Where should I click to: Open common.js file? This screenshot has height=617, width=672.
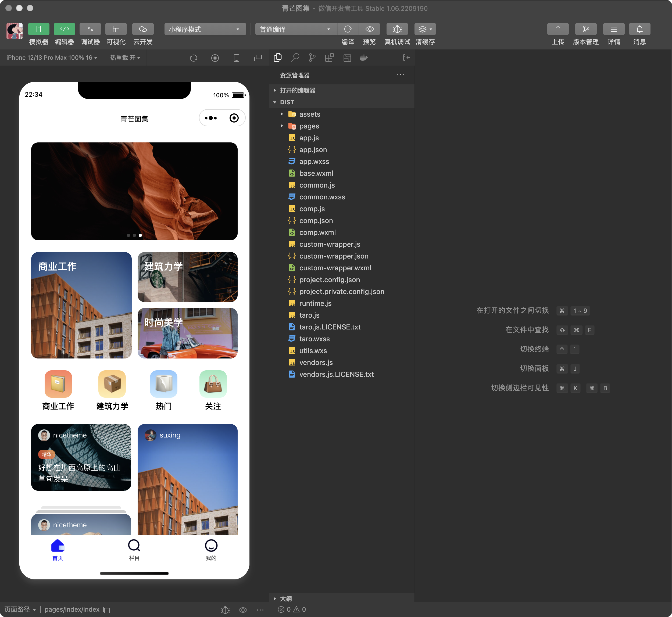(x=342, y=185)
